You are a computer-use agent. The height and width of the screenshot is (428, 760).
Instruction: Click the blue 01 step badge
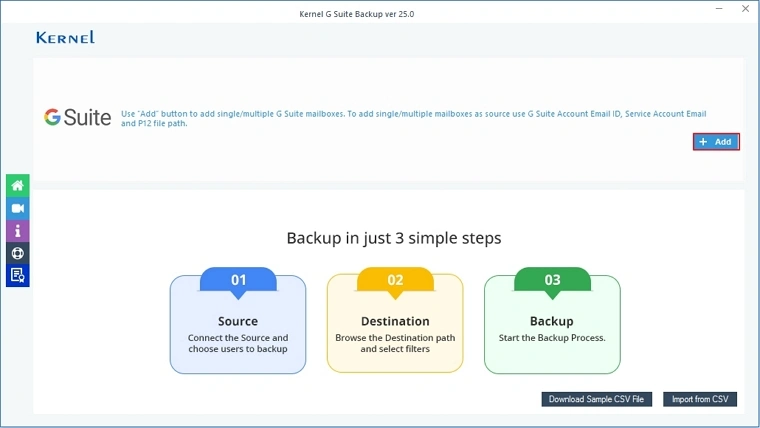click(x=238, y=280)
